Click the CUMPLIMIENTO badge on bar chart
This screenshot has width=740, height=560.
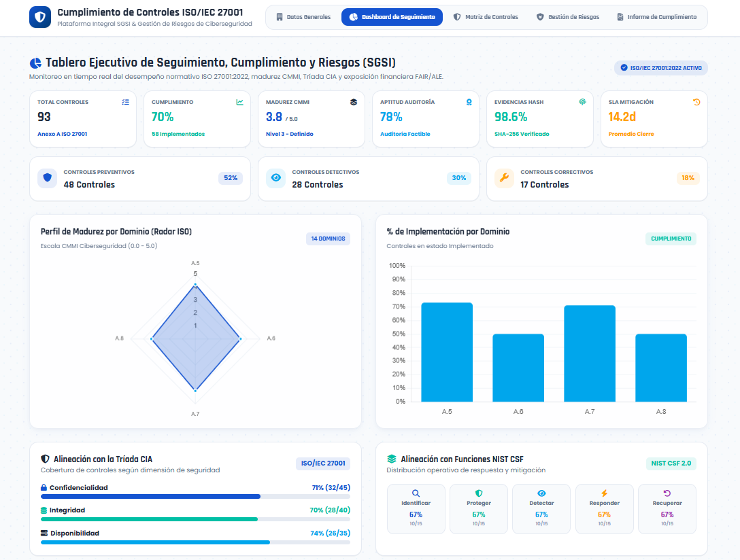tap(671, 239)
